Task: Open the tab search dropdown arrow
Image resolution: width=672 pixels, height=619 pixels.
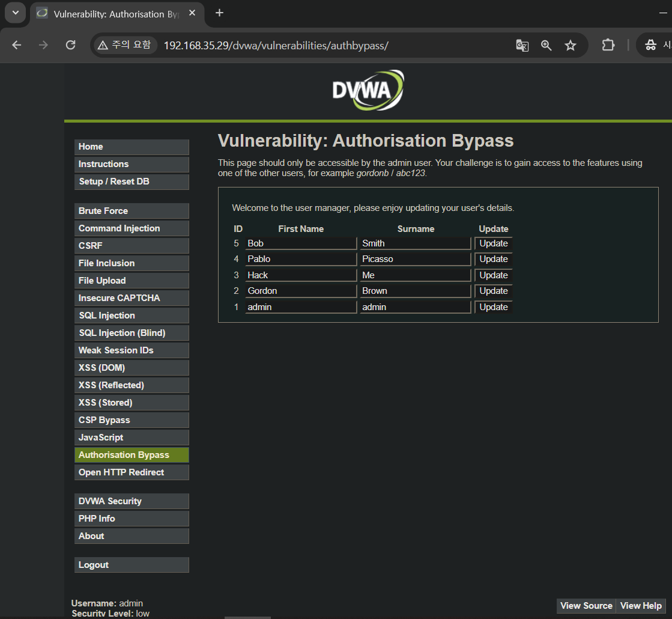Action: [16, 13]
